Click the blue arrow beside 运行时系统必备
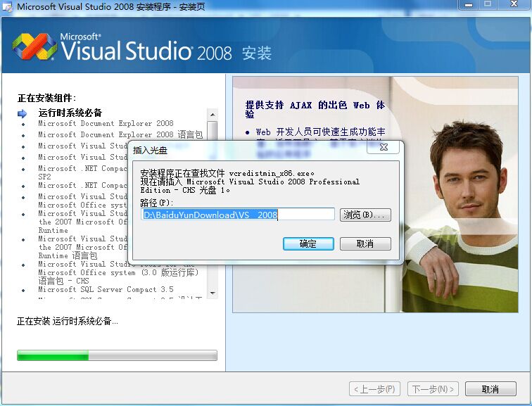 click(x=22, y=113)
